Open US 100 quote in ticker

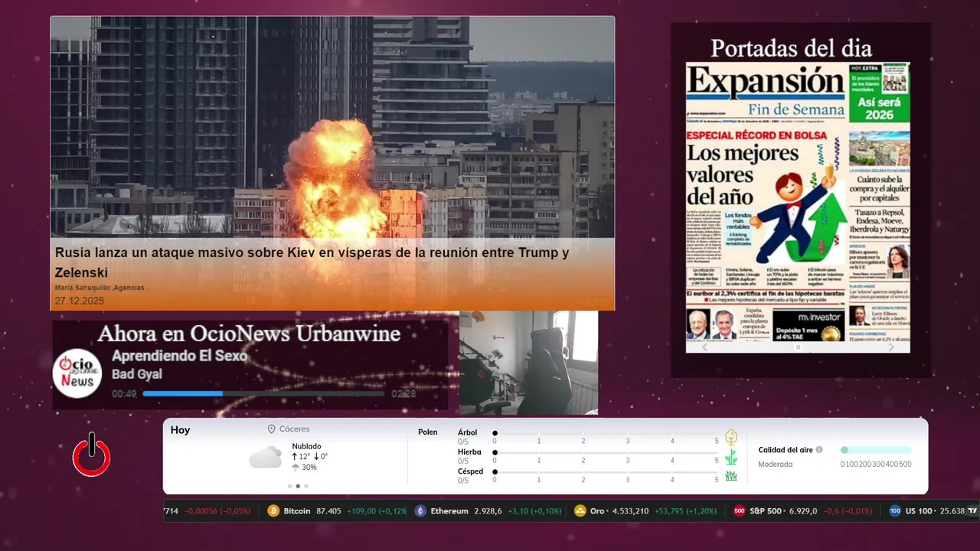click(x=926, y=511)
